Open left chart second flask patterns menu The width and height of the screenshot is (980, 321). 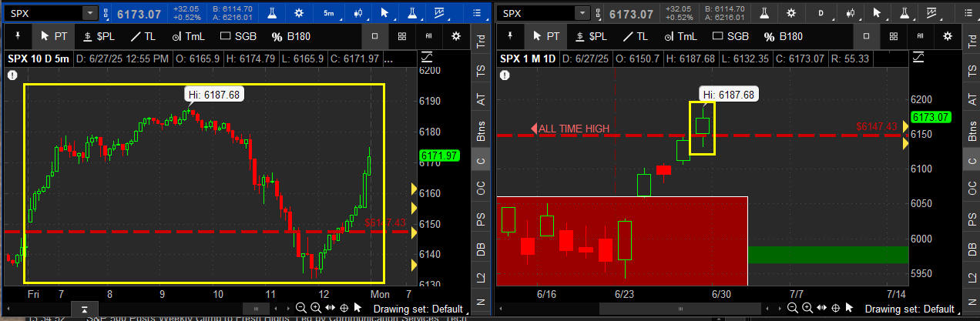tap(412, 13)
